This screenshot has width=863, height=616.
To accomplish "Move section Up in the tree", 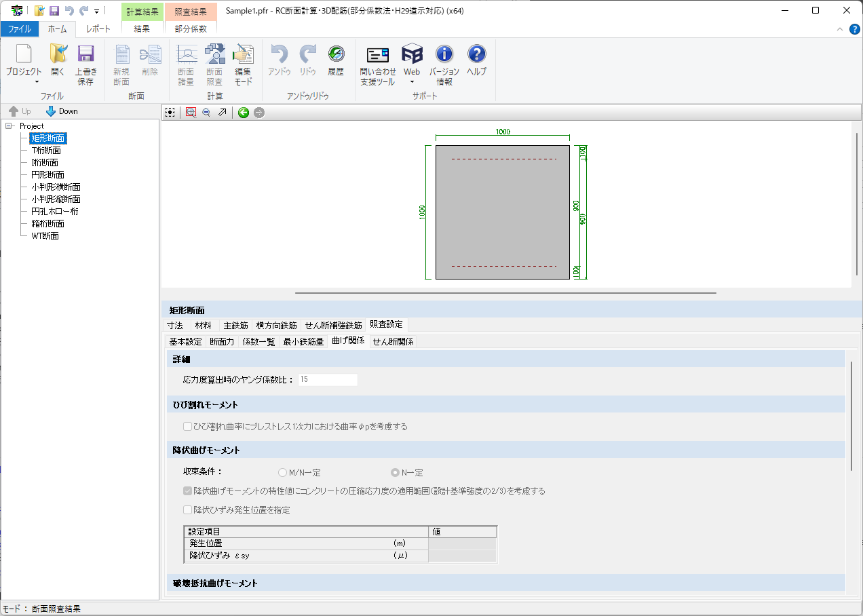I will (x=20, y=111).
